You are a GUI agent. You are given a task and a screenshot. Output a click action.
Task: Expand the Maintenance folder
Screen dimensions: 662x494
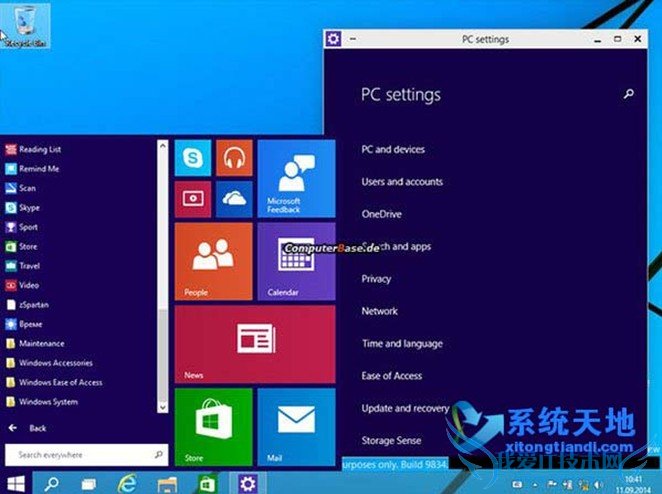pos(35,343)
